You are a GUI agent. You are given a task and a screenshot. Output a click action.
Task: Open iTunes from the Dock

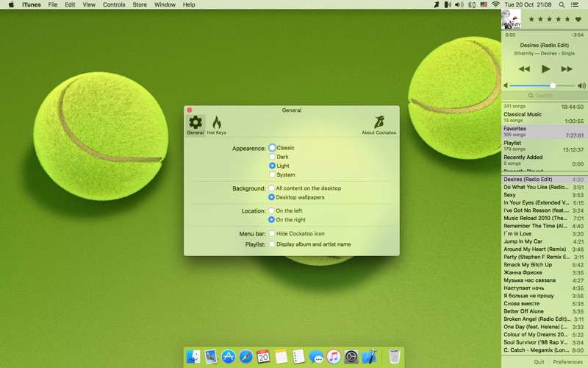click(334, 356)
